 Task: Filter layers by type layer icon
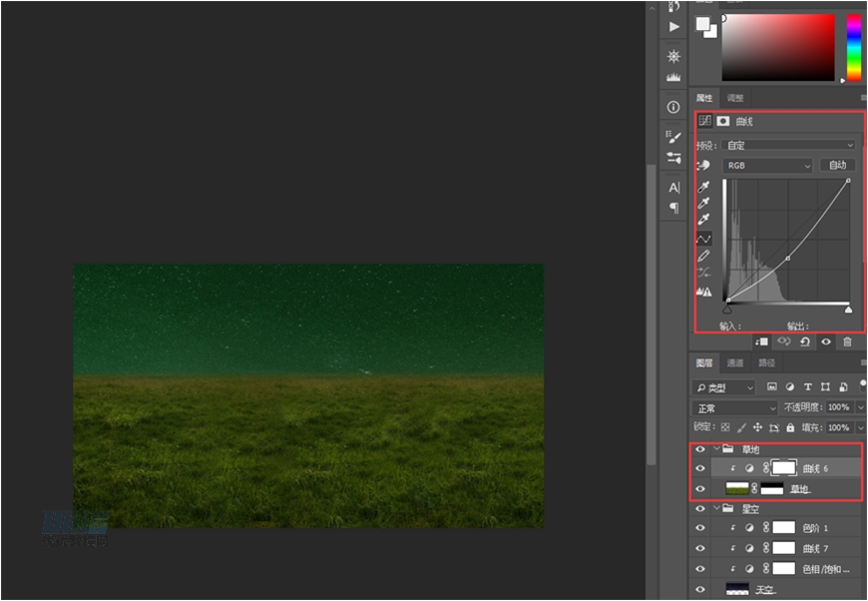pyautogui.click(x=808, y=387)
